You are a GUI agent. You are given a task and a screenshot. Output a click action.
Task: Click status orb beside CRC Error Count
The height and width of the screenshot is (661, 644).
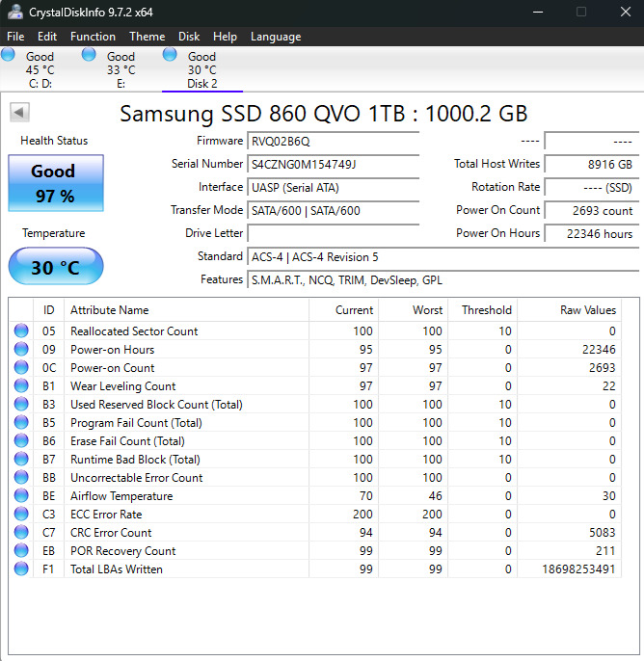pos(21,533)
